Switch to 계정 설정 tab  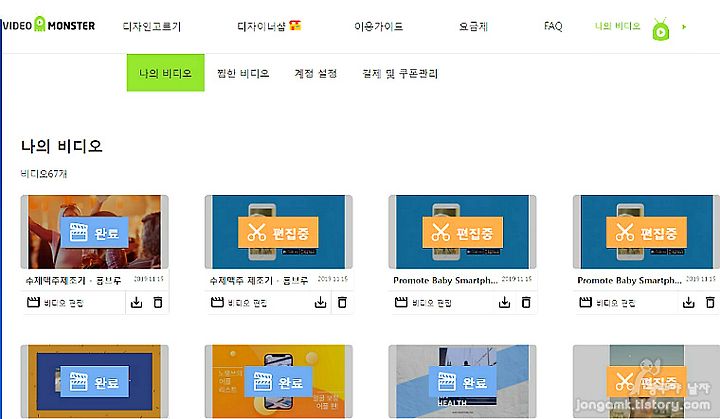coord(315,73)
